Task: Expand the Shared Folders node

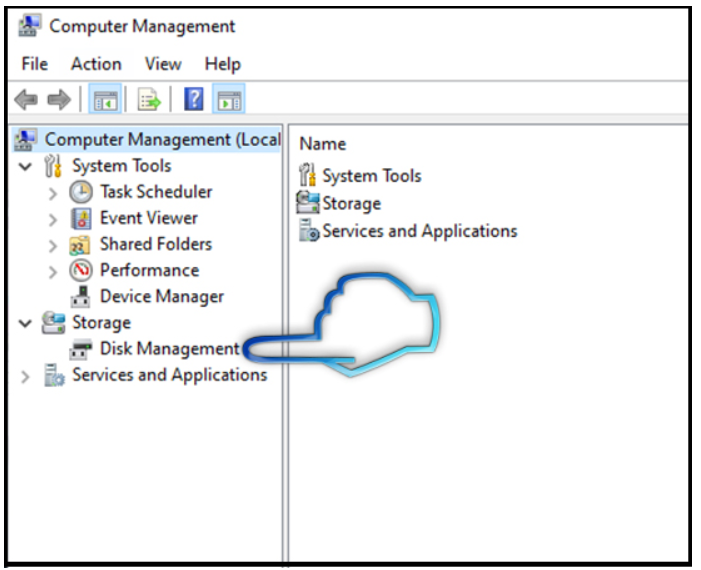Action: click(x=53, y=246)
